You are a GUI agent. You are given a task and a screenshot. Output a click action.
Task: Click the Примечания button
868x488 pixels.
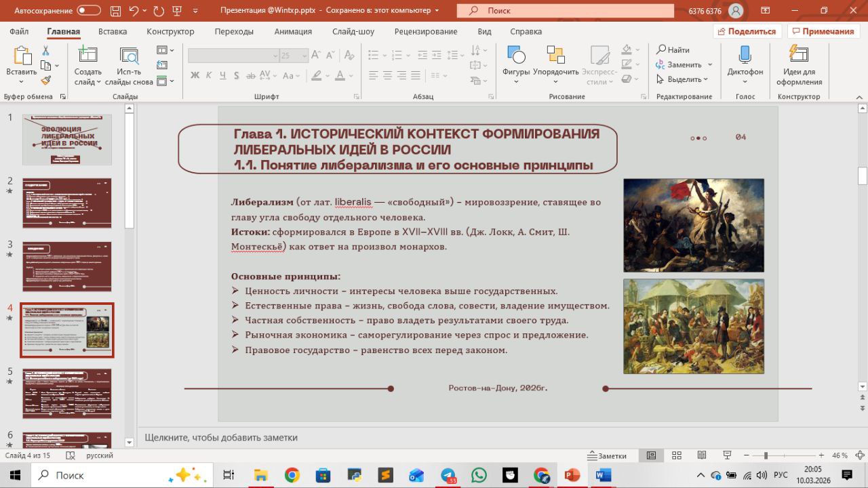[x=823, y=31]
